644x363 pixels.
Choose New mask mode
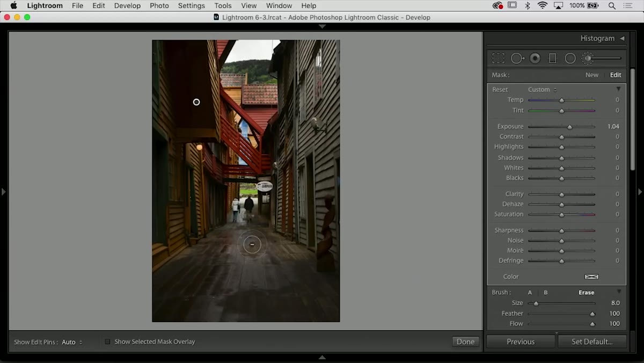pyautogui.click(x=592, y=75)
